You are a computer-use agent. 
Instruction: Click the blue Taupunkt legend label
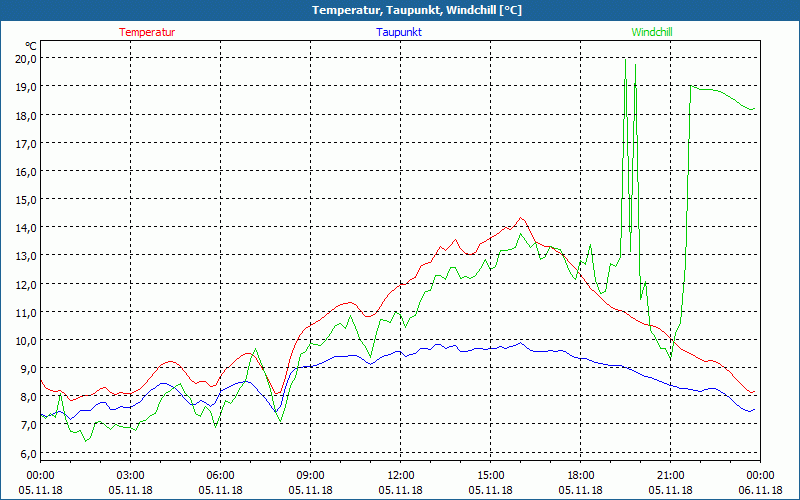tap(399, 32)
